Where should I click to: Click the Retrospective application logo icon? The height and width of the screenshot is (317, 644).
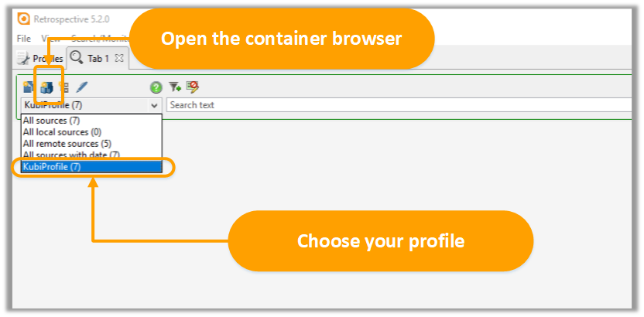pos(24,19)
